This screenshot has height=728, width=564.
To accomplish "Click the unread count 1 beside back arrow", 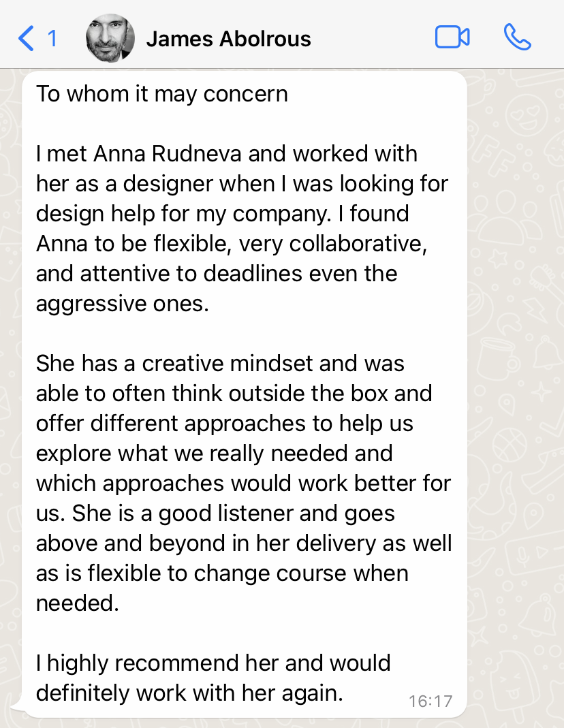I will pyautogui.click(x=52, y=39).
